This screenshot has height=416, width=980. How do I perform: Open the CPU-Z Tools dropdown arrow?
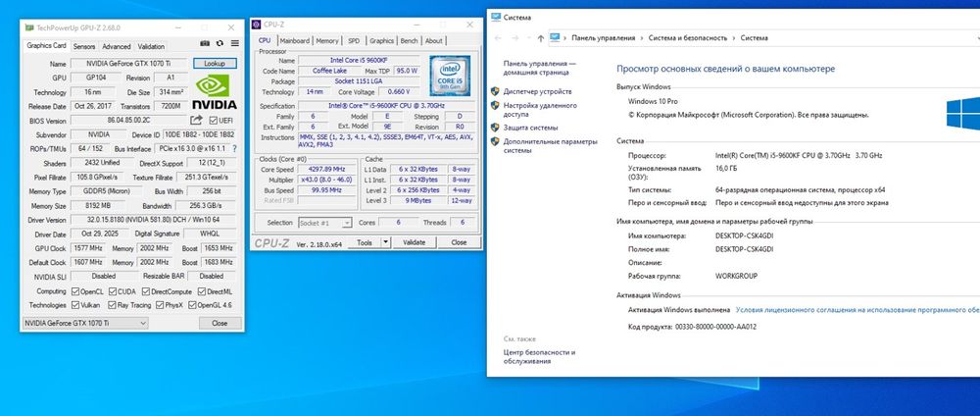coord(385,242)
